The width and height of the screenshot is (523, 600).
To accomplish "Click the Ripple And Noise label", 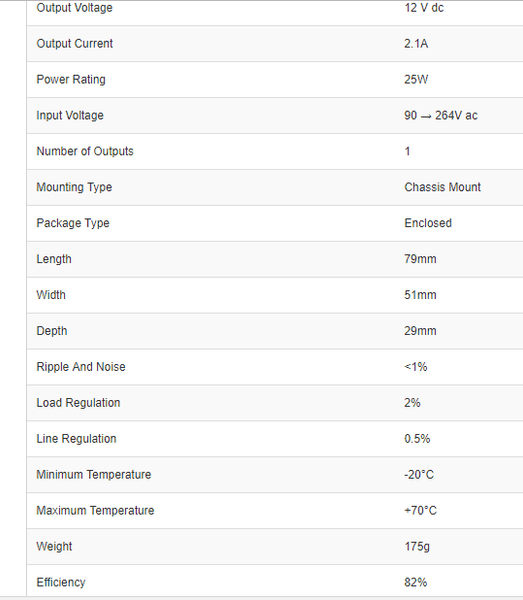I will (x=81, y=367).
